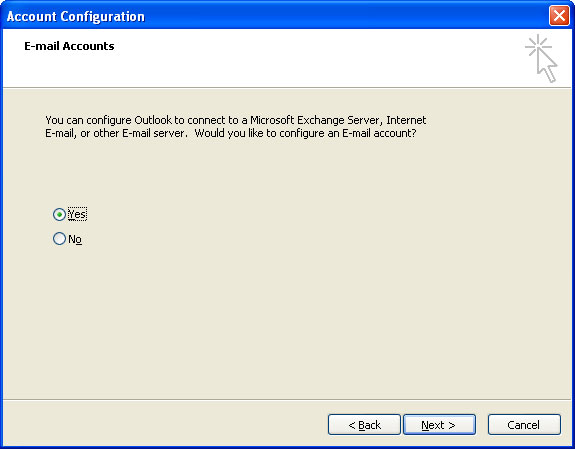Image resolution: width=575 pixels, height=449 pixels.
Task: Cancel the account configuration wizard
Action: click(x=524, y=425)
